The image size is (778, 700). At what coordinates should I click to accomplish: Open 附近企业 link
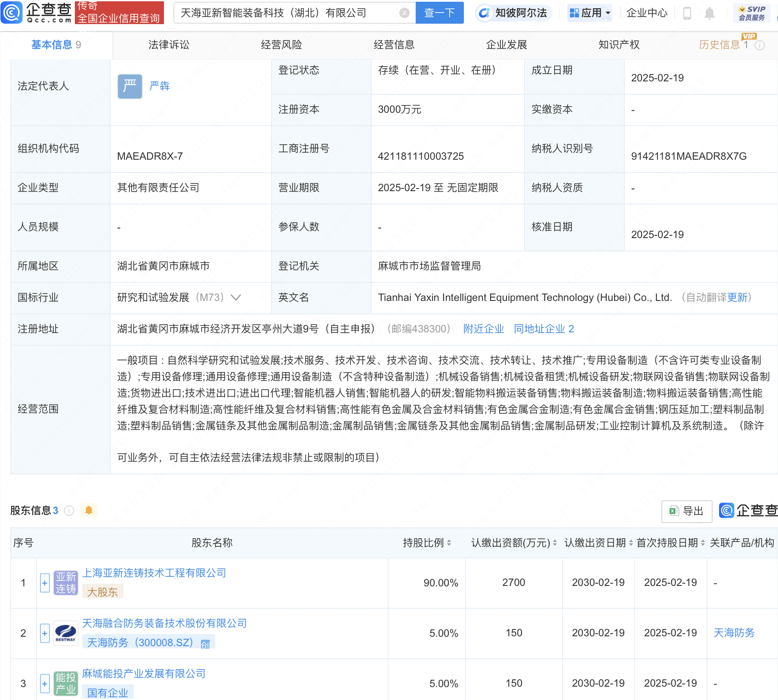pos(483,329)
